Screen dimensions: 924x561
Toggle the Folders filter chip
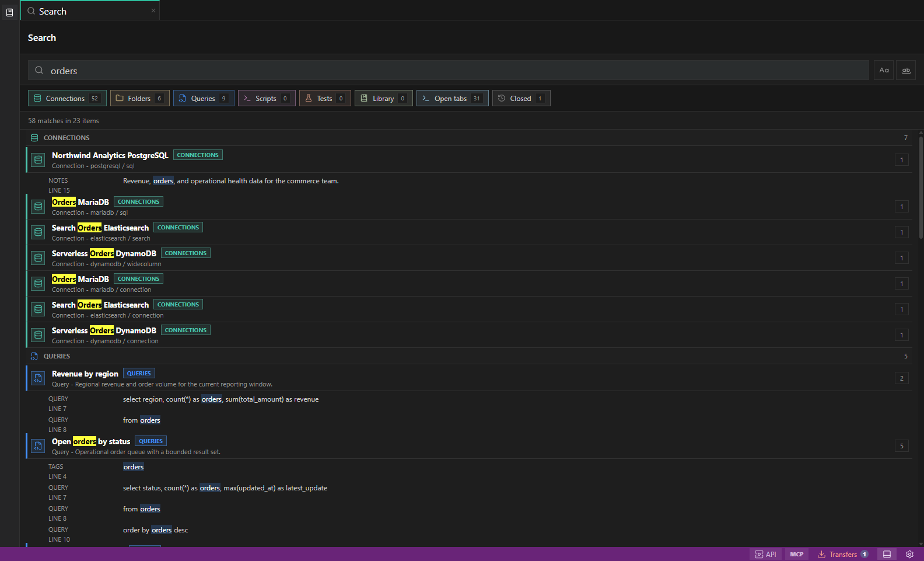coord(140,98)
